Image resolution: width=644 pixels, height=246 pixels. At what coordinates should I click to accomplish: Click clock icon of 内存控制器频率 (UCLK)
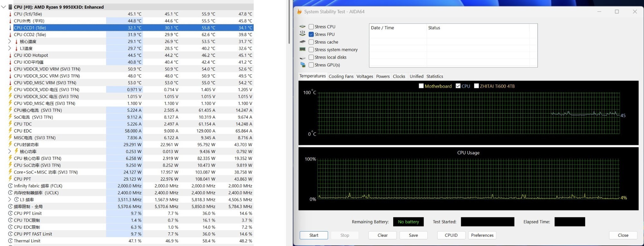[10, 193]
